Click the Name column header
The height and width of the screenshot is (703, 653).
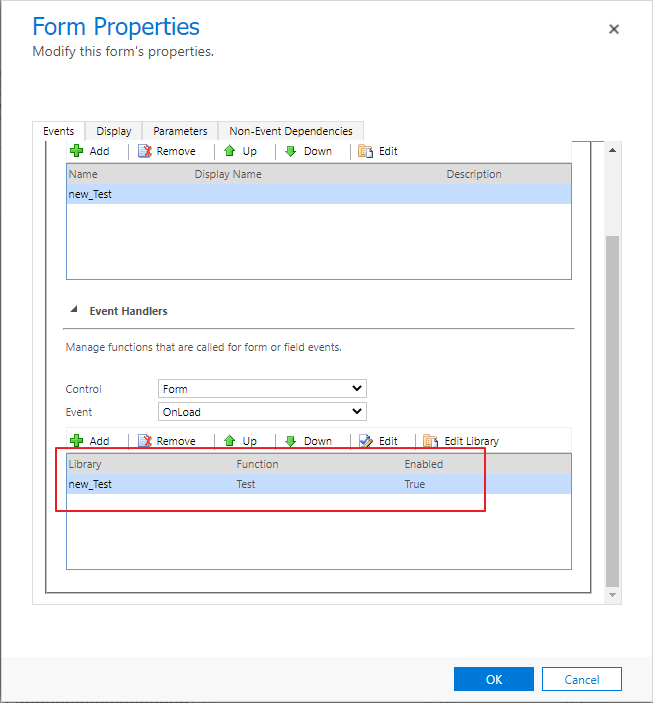click(83, 174)
